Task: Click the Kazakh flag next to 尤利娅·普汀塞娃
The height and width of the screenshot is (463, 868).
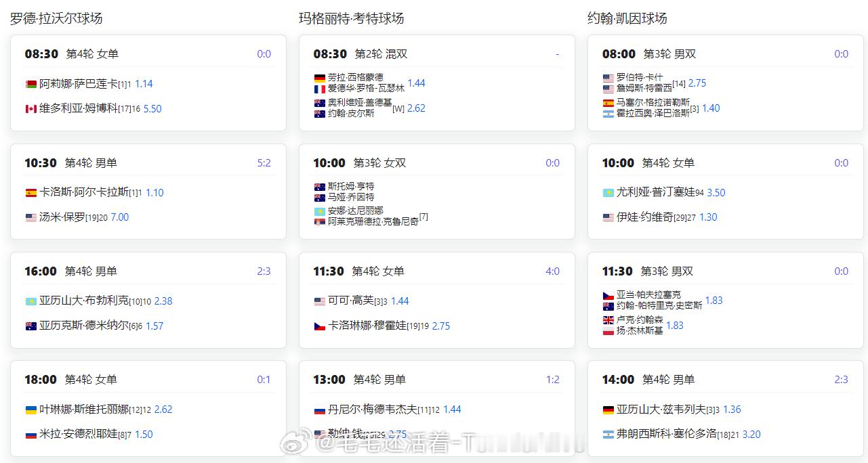Action: (x=608, y=192)
